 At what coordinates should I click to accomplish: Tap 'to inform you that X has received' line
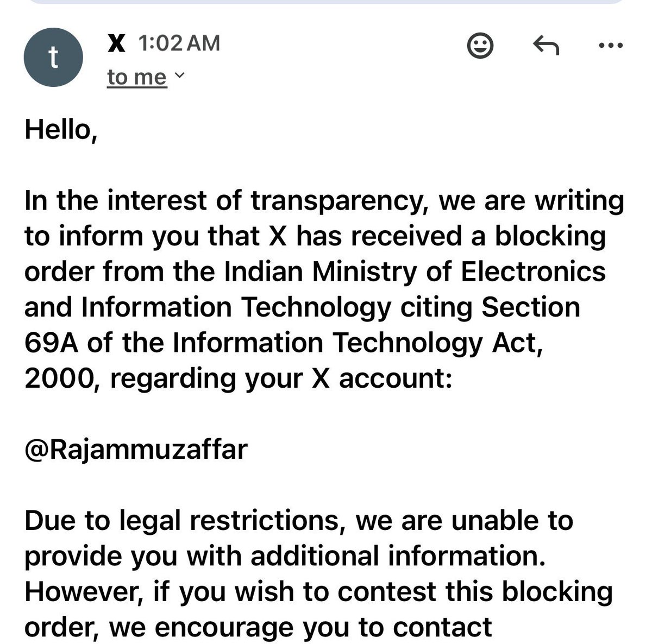tap(315, 236)
